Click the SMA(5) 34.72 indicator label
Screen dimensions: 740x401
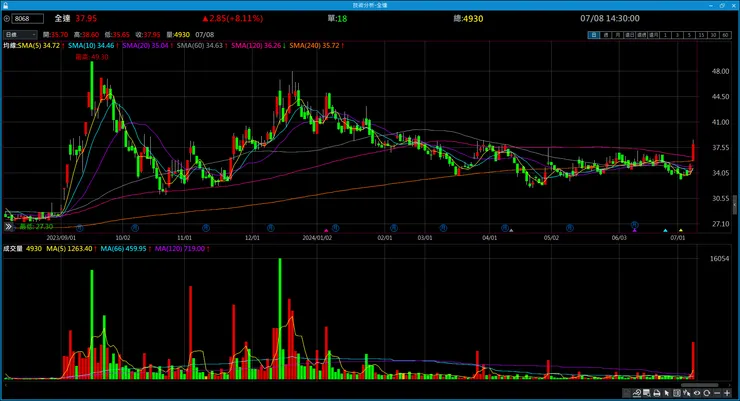[39, 46]
